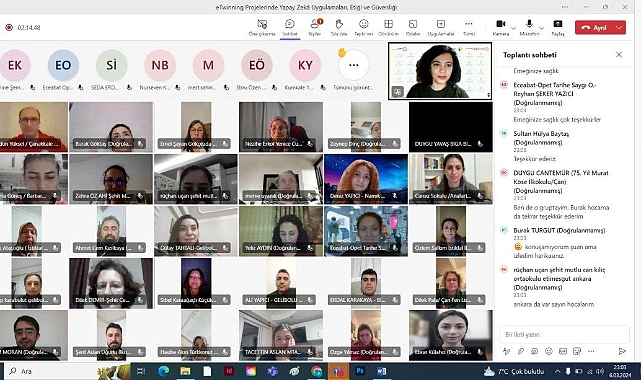Toggle the Kamera on or off

click(501, 27)
